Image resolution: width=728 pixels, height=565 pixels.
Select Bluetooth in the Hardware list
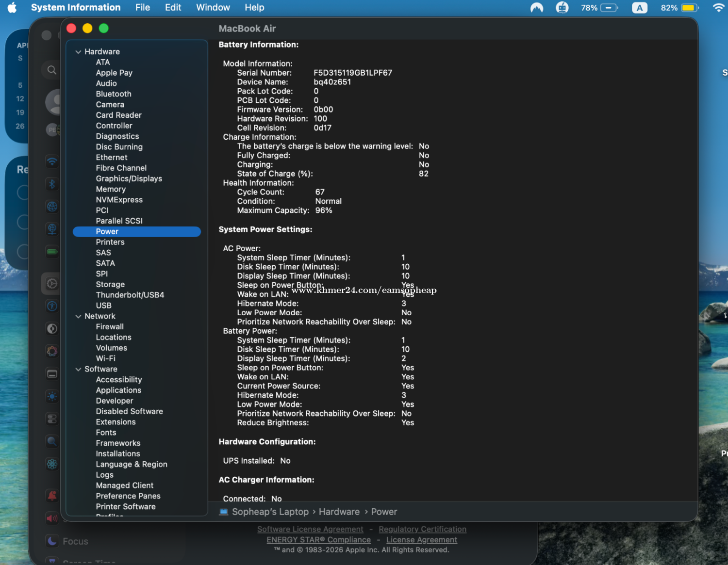point(114,94)
